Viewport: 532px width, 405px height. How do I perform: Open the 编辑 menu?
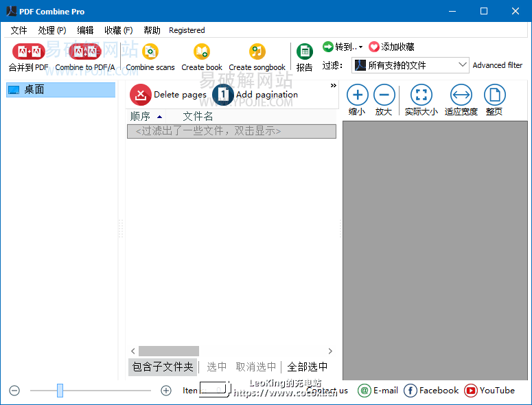point(85,30)
